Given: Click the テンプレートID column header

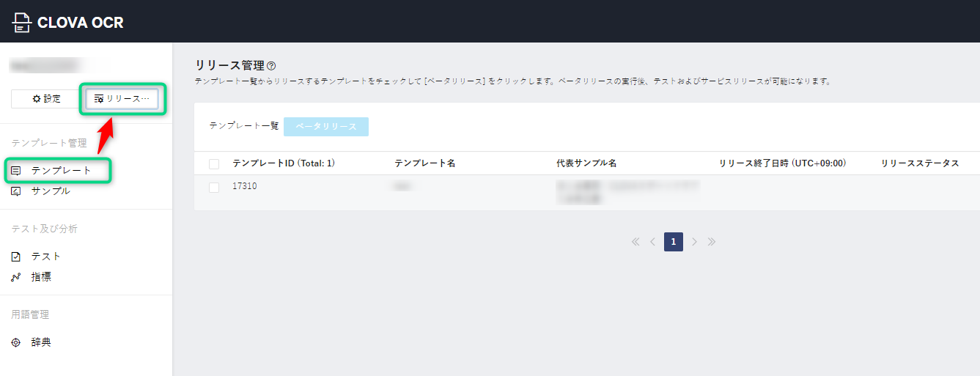Looking at the screenshot, I should [x=283, y=163].
